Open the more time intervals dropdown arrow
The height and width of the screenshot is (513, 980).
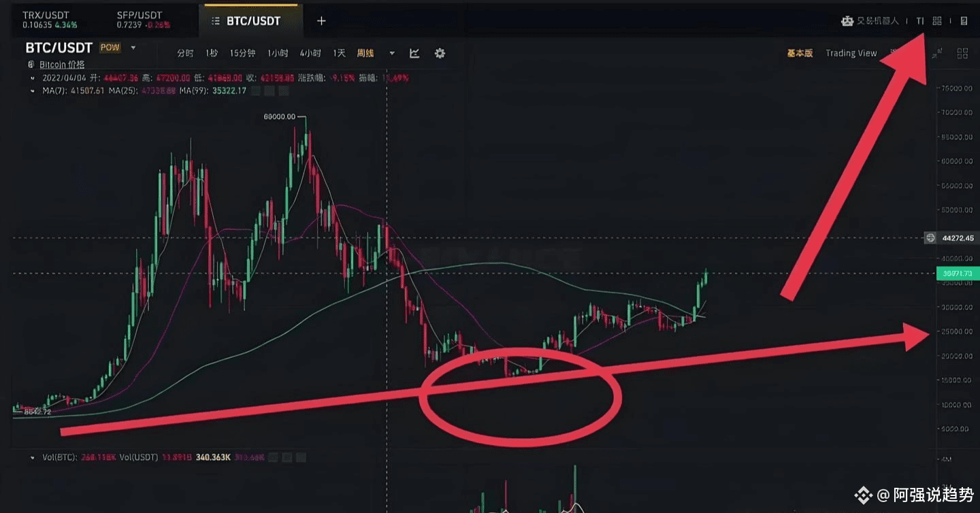[x=392, y=53]
